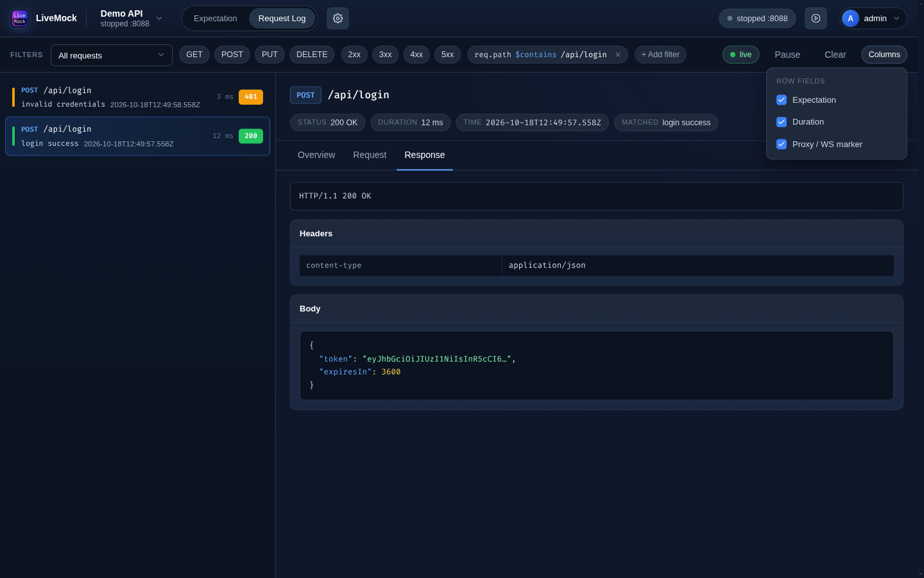Click the stopped :8088 status indicator
The image size is (924, 578).
click(757, 19)
